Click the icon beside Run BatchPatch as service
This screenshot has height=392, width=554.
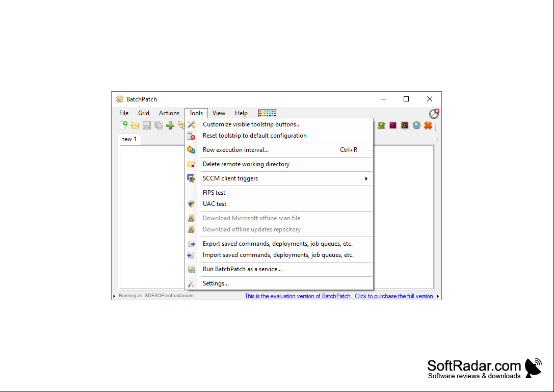coord(191,269)
